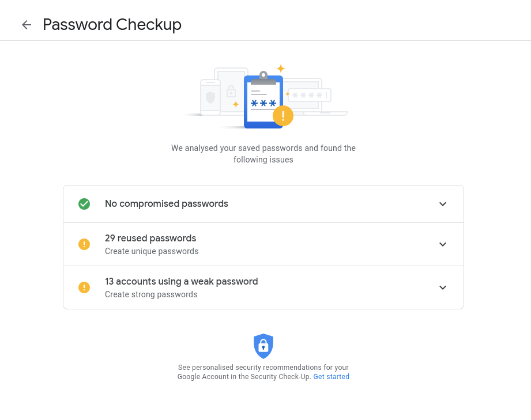This screenshot has height=420, width=531.
Task: Click the green checkmark icon
Action: pos(84,204)
